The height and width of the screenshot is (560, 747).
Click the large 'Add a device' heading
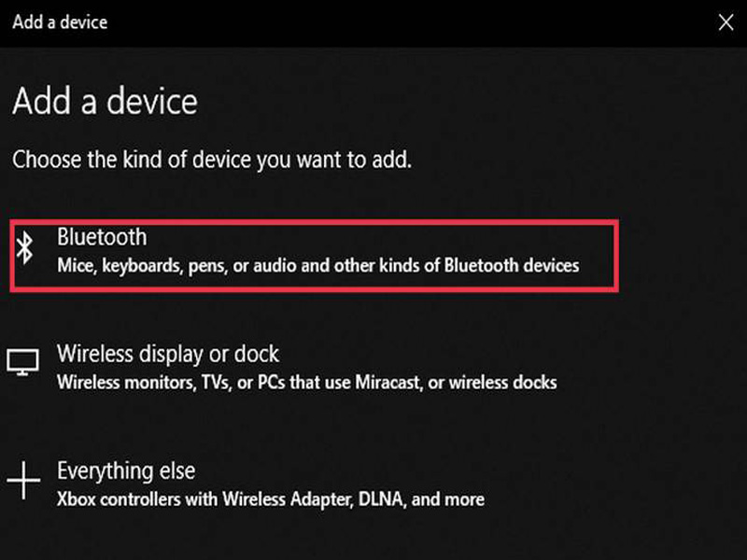click(x=106, y=102)
